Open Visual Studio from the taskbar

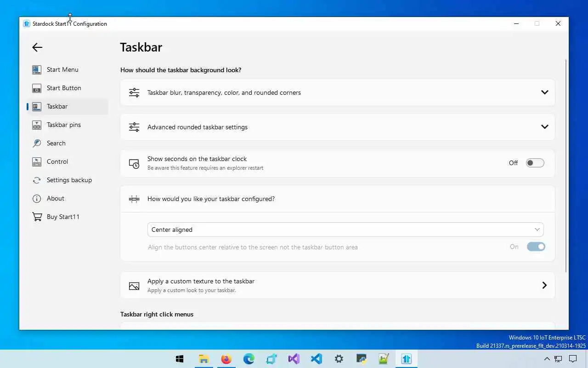pyautogui.click(x=294, y=359)
